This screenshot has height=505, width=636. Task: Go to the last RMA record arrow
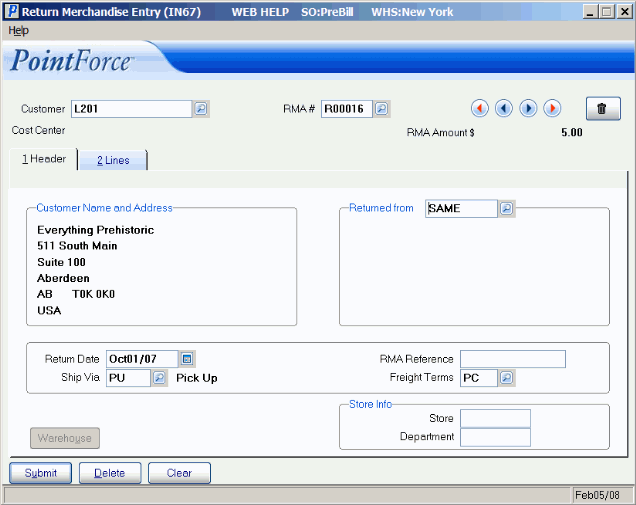552,108
